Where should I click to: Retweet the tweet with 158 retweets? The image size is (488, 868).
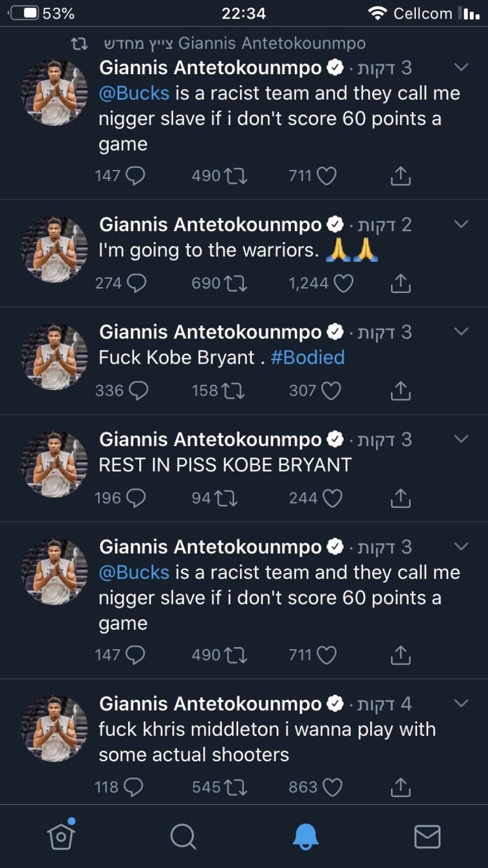[x=233, y=391]
